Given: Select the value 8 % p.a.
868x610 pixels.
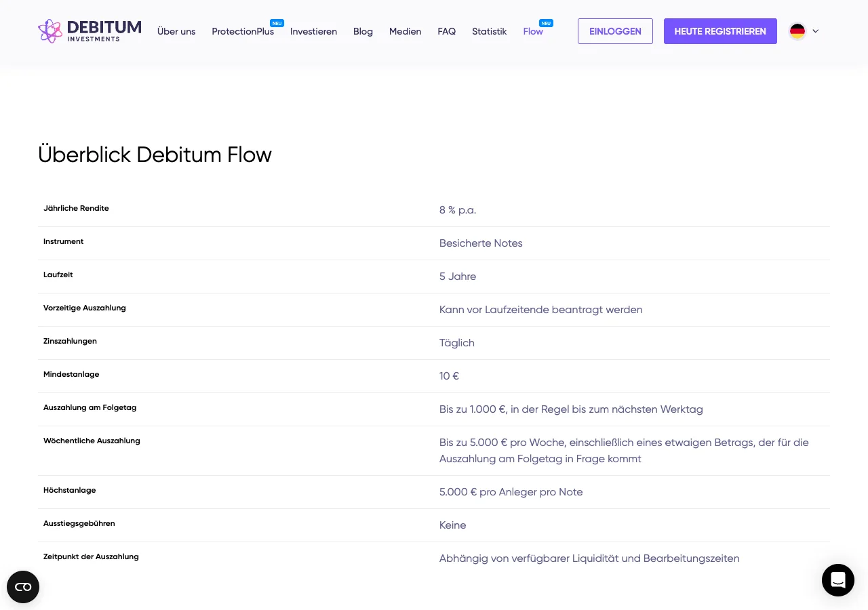Looking at the screenshot, I should tap(458, 210).
